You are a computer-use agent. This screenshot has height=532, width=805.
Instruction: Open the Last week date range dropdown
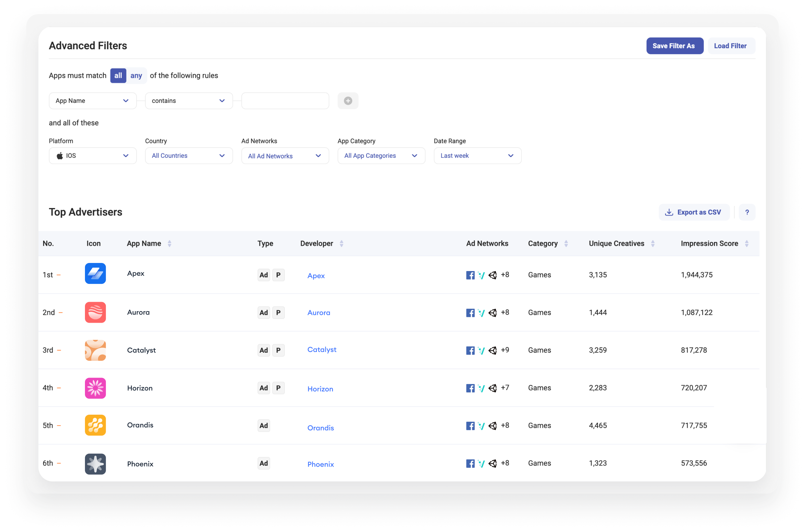pyautogui.click(x=477, y=155)
